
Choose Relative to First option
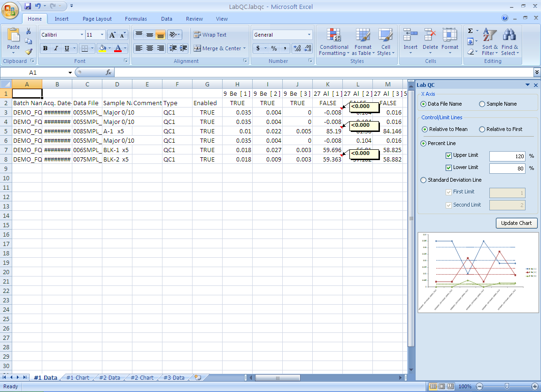[x=482, y=129]
